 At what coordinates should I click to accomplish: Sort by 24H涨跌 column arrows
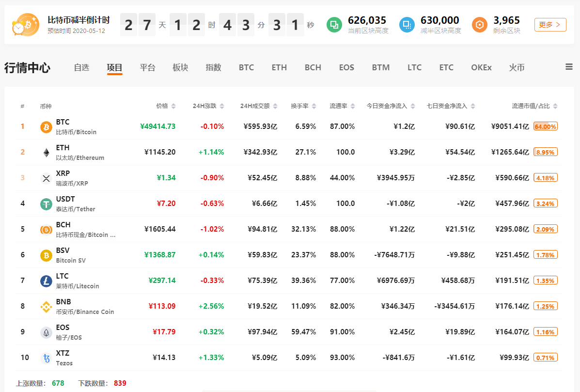[x=222, y=106]
